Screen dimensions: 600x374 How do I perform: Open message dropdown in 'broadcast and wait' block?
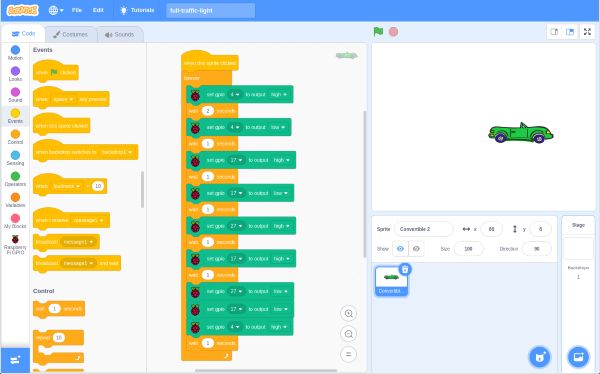point(78,263)
